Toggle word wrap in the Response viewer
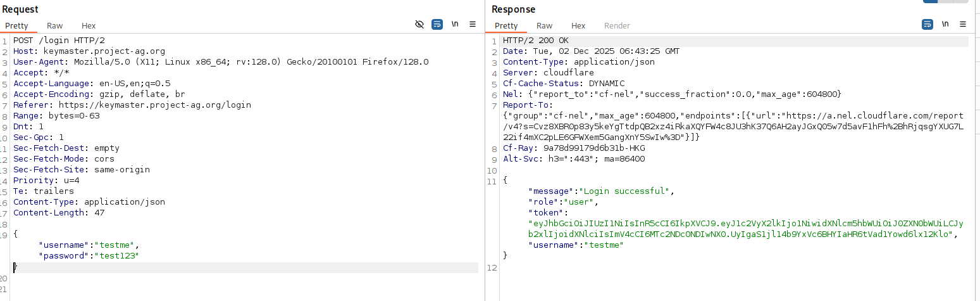 927,25
